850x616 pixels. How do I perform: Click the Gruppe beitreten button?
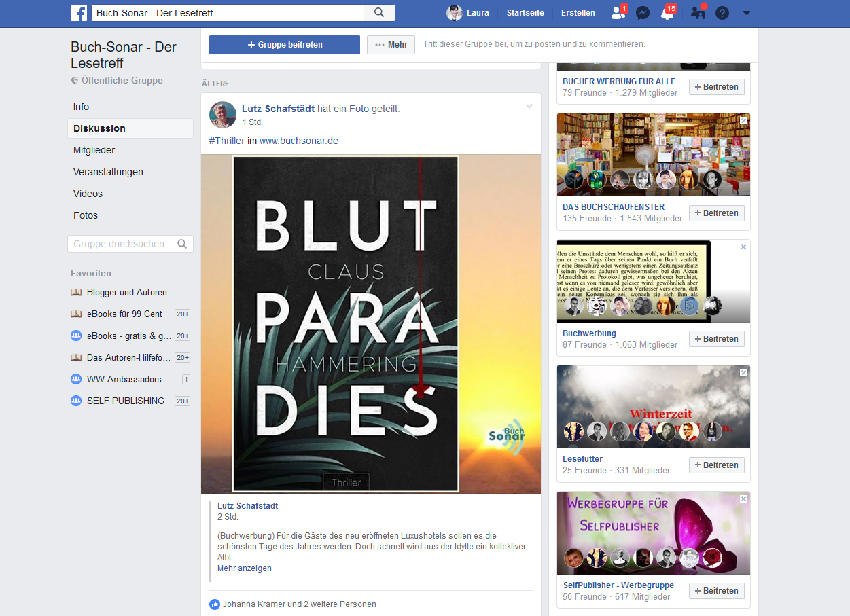point(284,45)
